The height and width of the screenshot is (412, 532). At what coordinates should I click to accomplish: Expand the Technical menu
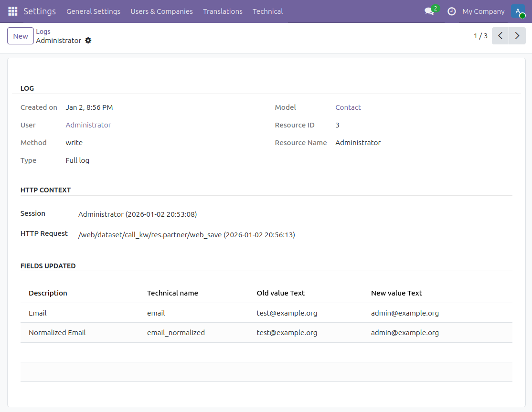tap(267, 11)
